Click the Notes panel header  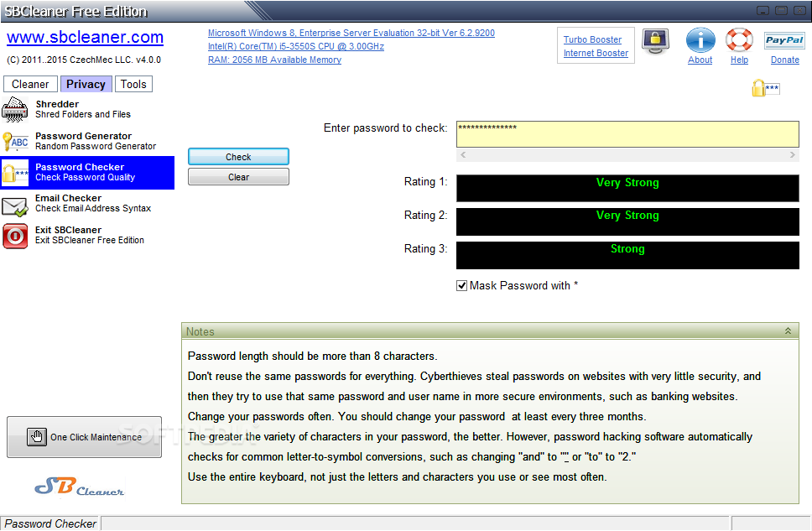click(490, 331)
